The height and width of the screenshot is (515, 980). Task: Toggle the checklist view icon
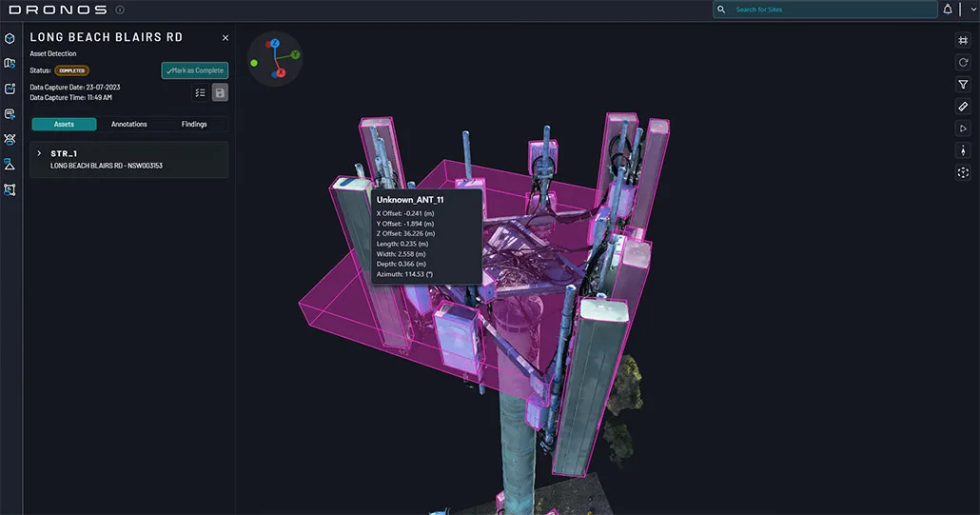(200, 92)
